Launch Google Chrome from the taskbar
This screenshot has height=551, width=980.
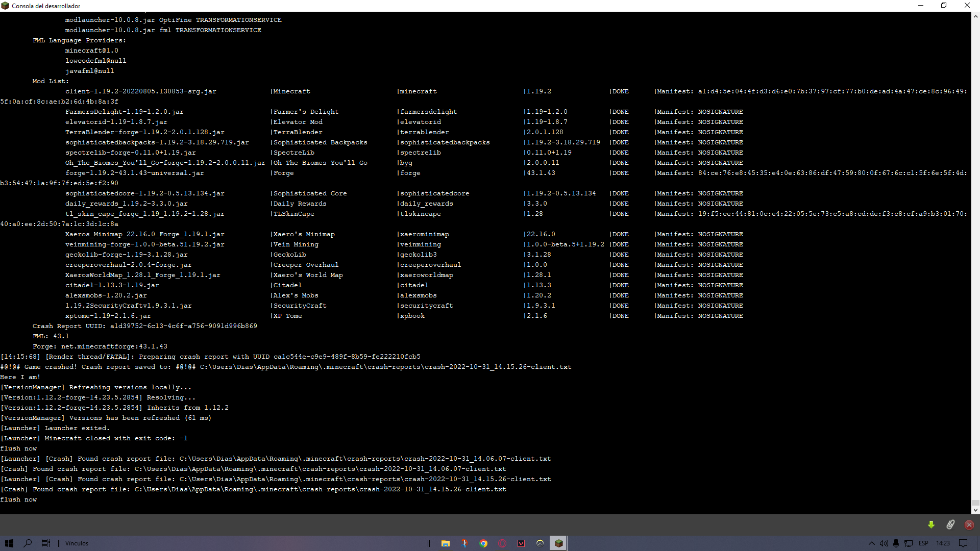tap(483, 543)
